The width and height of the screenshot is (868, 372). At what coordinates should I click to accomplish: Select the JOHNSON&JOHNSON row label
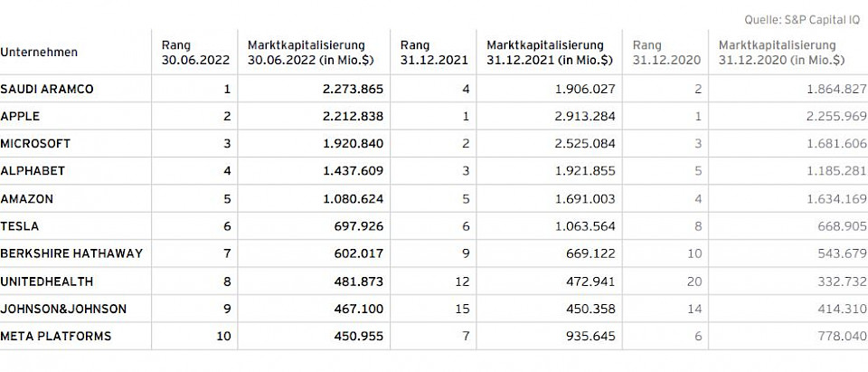63,310
